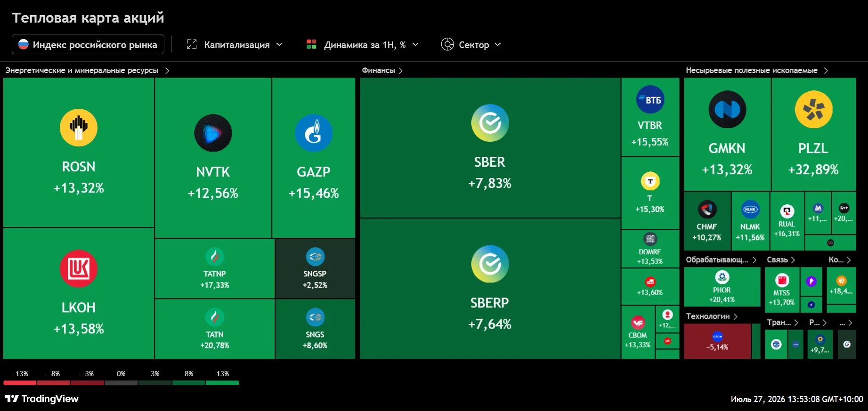Click the TATN logo icon
The width and height of the screenshot is (868, 411).
(215, 317)
